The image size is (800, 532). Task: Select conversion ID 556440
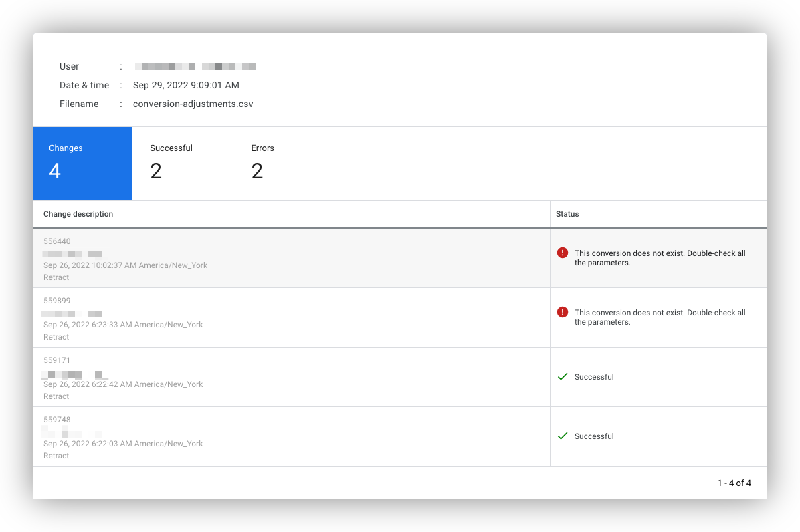57,241
